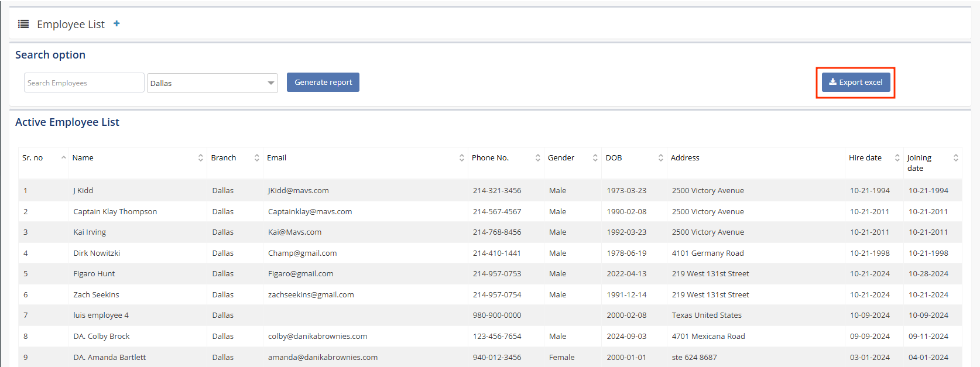Sort by Hire date column arrows
980x367 pixels.
pyautogui.click(x=897, y=157)
